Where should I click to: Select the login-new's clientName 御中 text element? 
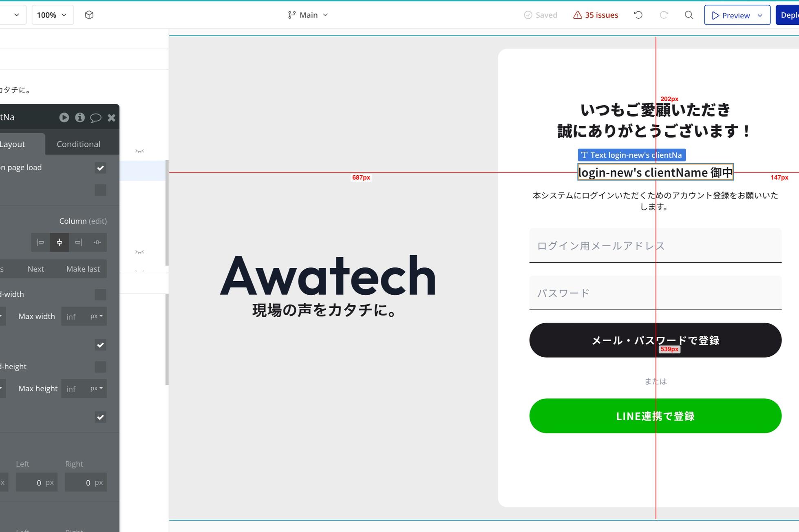[x=655, y=172]
